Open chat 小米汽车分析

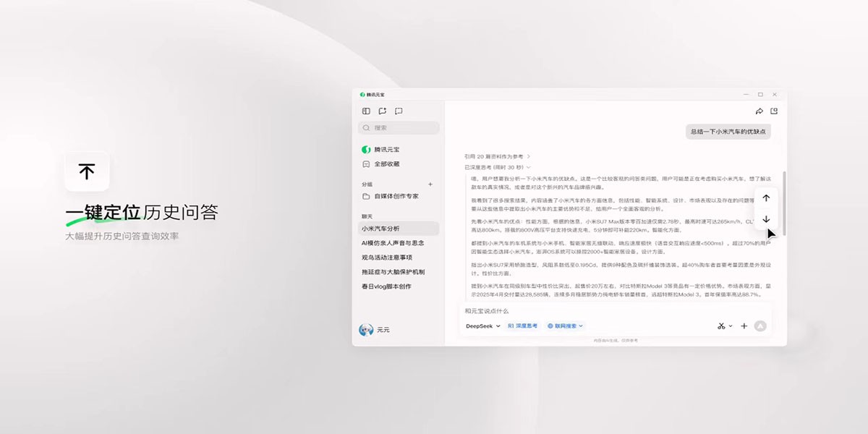399,229
